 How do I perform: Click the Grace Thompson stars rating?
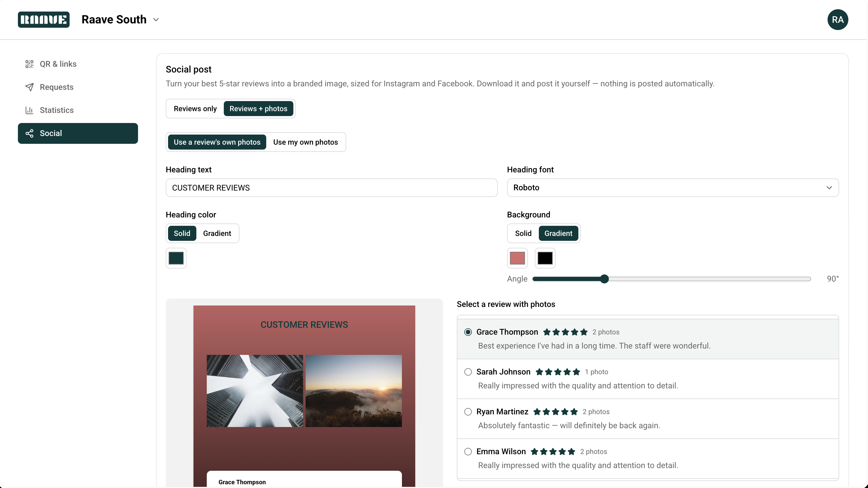565,332
